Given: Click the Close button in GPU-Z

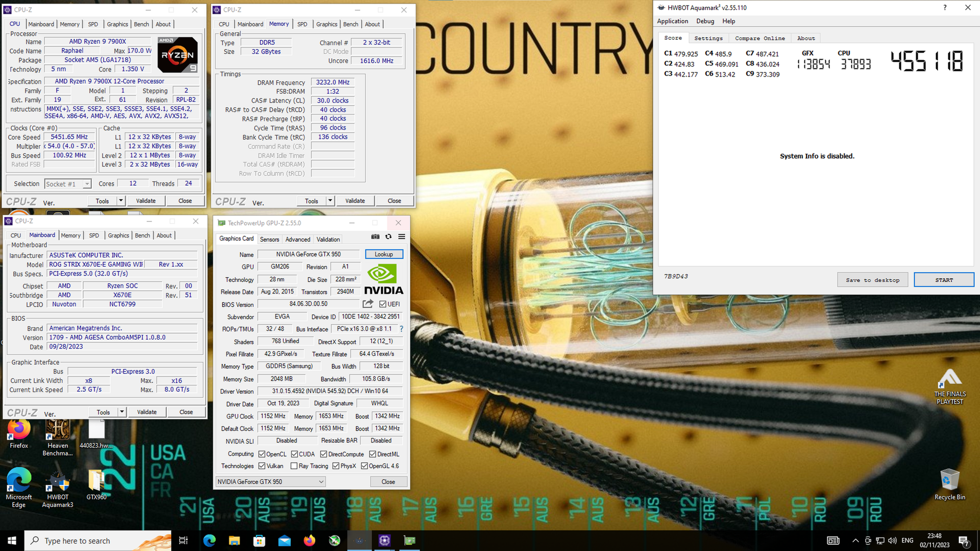Looking at the screenshot, I should tap(388, 482).
